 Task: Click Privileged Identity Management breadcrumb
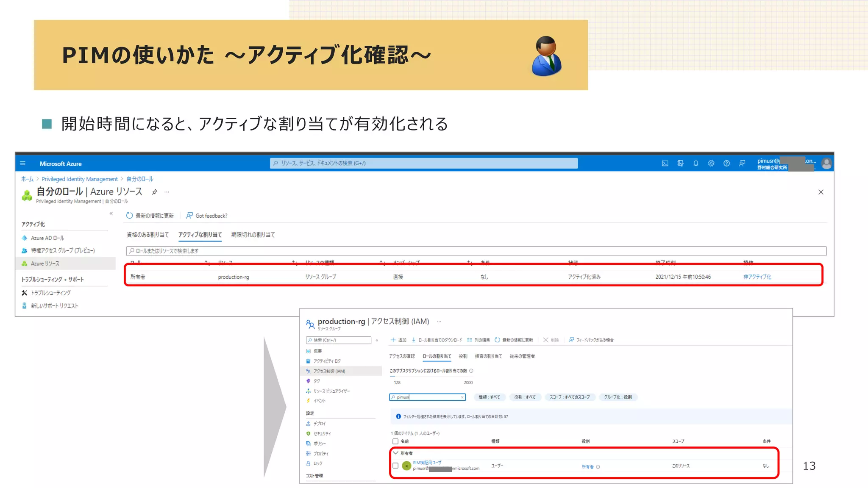click(80, 179)
